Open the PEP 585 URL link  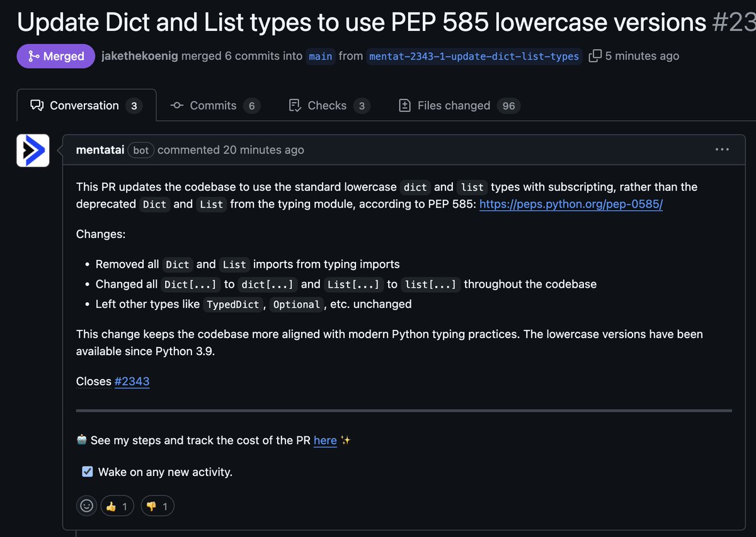click(571, 204)
